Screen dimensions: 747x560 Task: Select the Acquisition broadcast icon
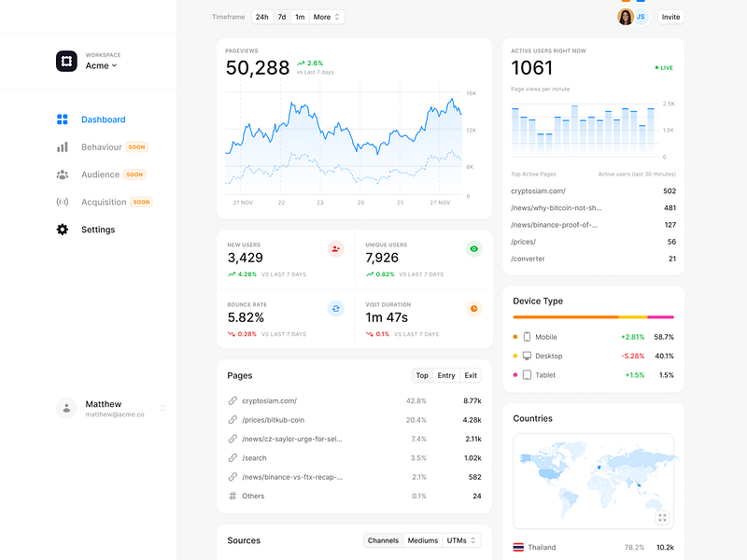coord(61,202)
